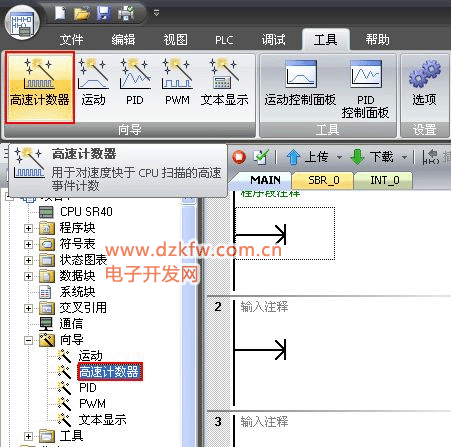Screen dimensions: 451x447
Task: Open the 上传 dropdown arrow
Action: pyautogui.click(x=339, y=157)
